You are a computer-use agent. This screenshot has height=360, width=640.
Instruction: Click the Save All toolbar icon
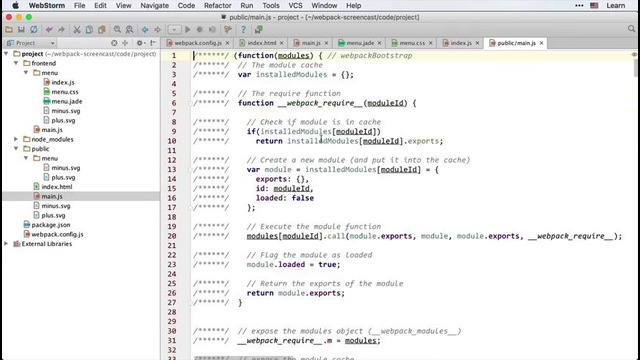coord(21,30)
